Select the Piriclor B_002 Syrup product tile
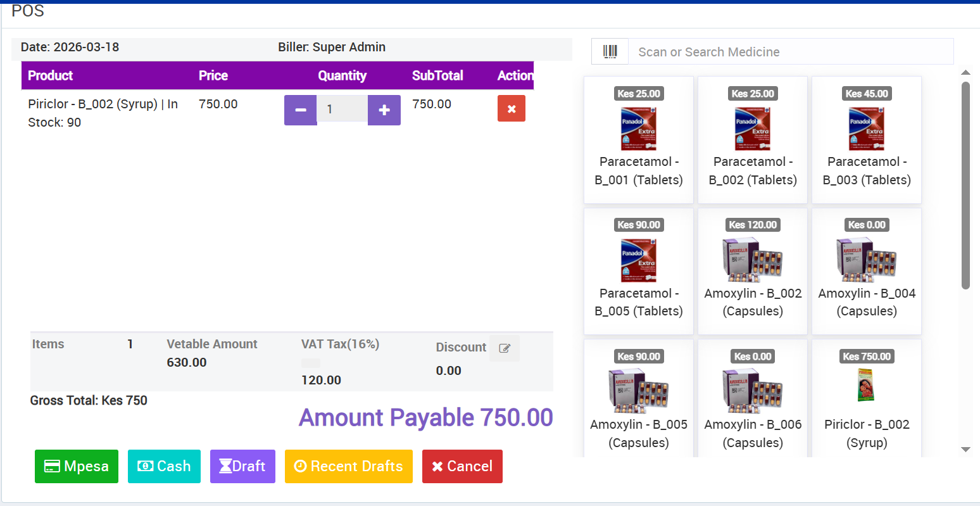 [867, 399]
